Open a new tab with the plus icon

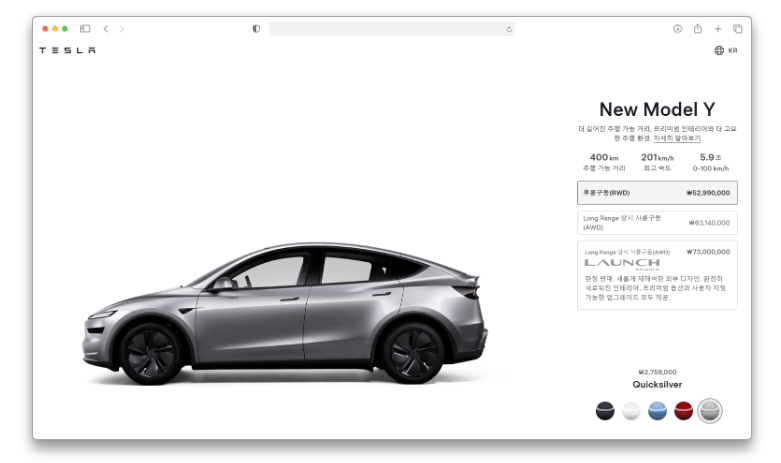pyautogui.click(x=718, y=29)
